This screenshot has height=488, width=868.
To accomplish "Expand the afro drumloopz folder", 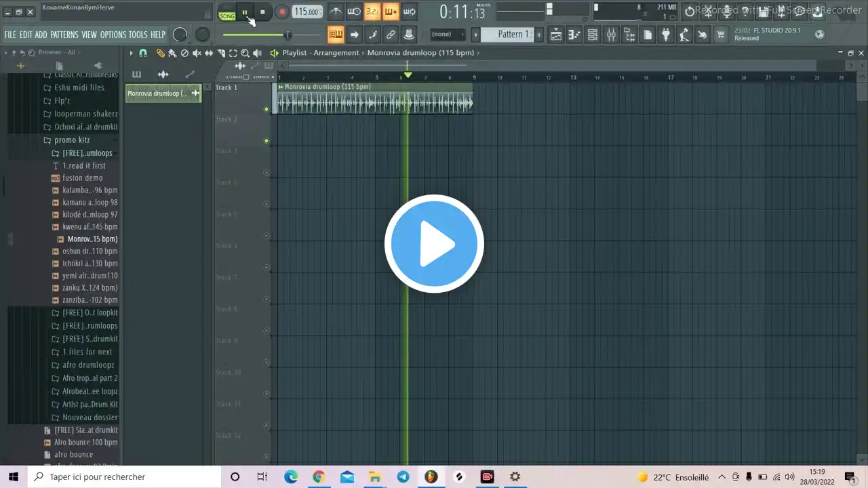I will click(83, 365).
